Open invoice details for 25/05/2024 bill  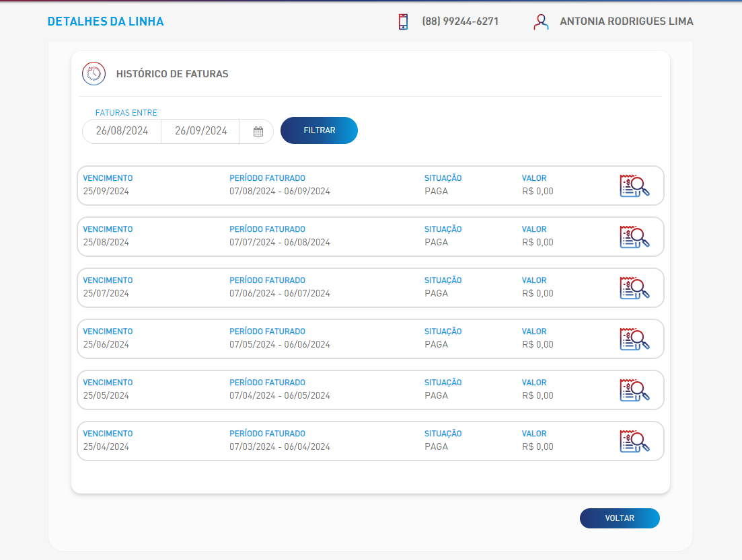point(634,390)
